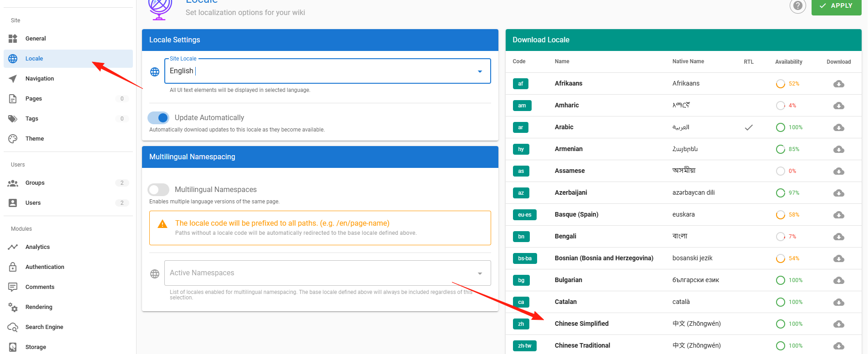Click Bengali 7% availability indicator

point(787,237)
